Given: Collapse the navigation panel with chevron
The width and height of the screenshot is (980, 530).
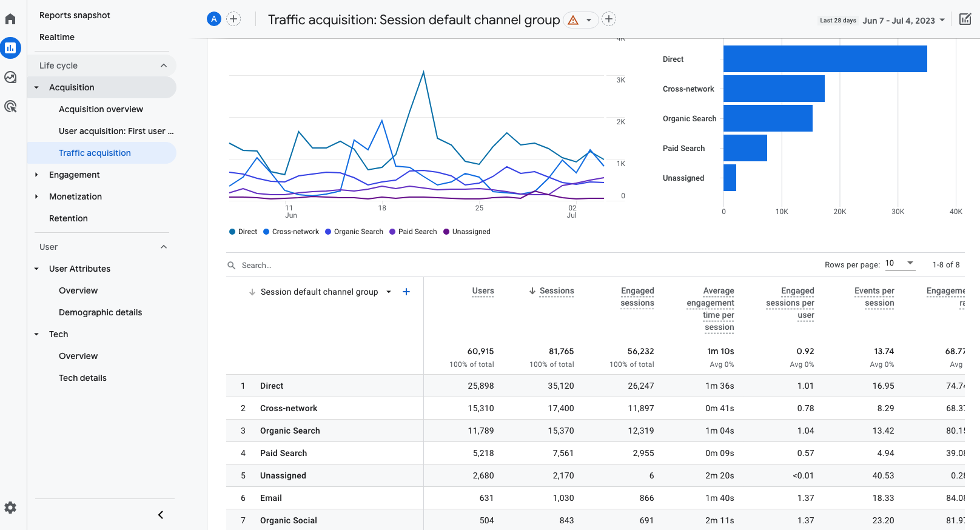Looking at the screenshot, I should [161, 515].
